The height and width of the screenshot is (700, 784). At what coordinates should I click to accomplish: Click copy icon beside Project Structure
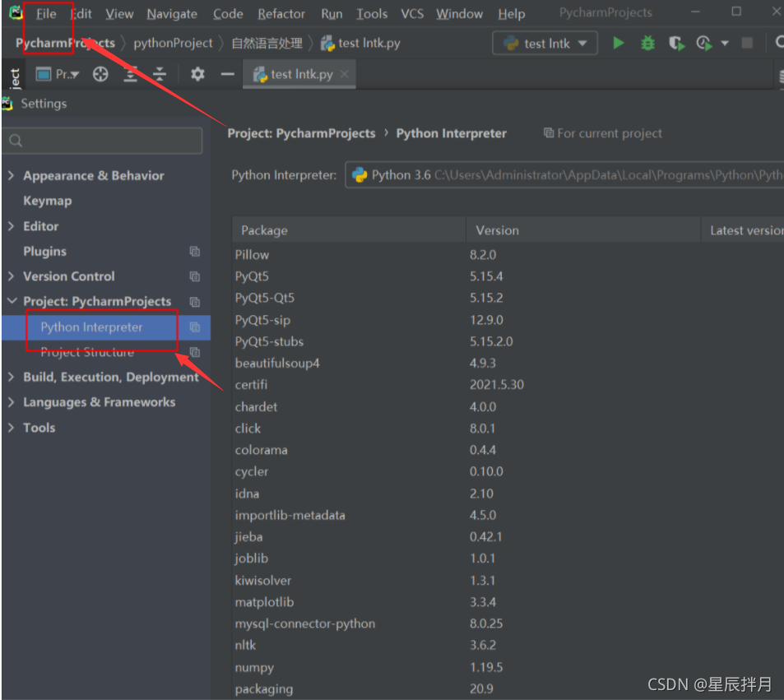(194, 352)
